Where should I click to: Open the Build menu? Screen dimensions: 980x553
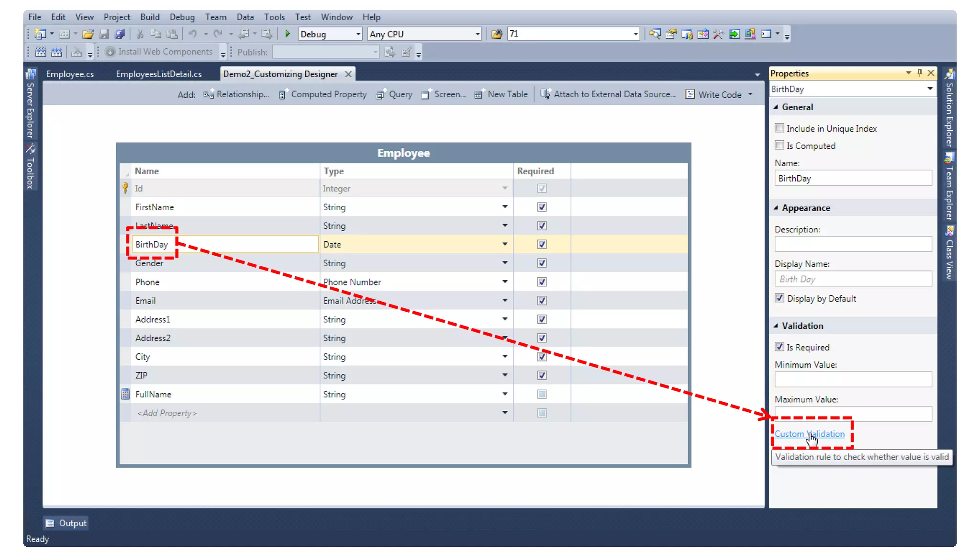click(150, 17)
